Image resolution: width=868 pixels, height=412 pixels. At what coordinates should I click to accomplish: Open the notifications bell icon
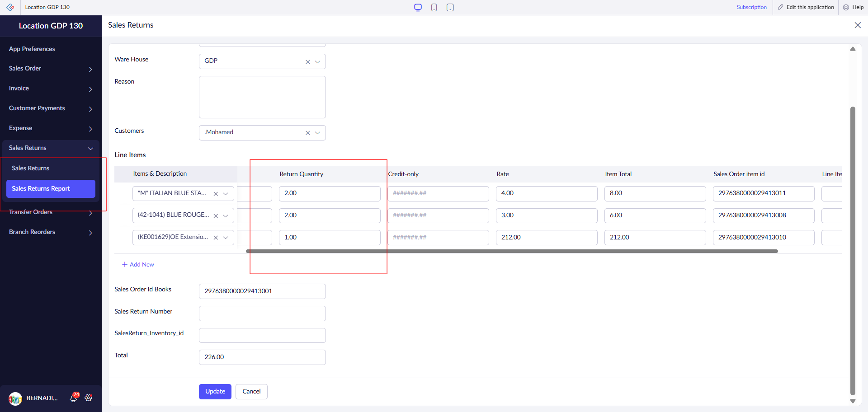point(74,398)
